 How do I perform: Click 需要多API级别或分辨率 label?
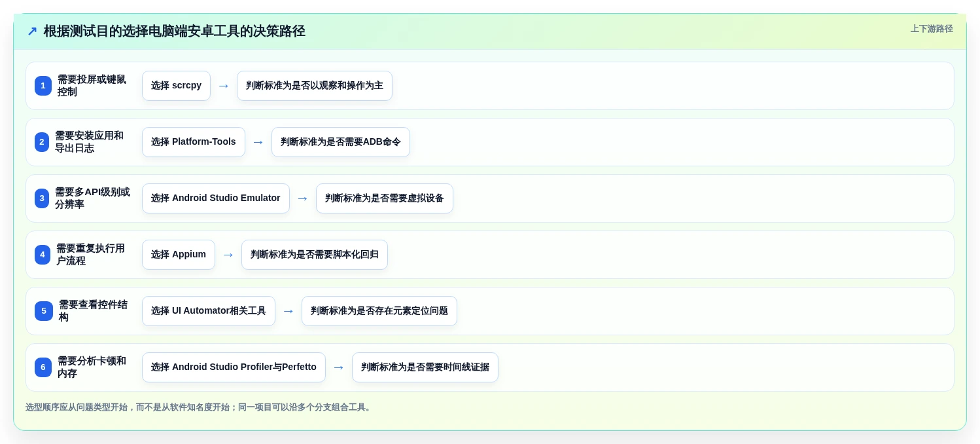(x=93, y=198)
